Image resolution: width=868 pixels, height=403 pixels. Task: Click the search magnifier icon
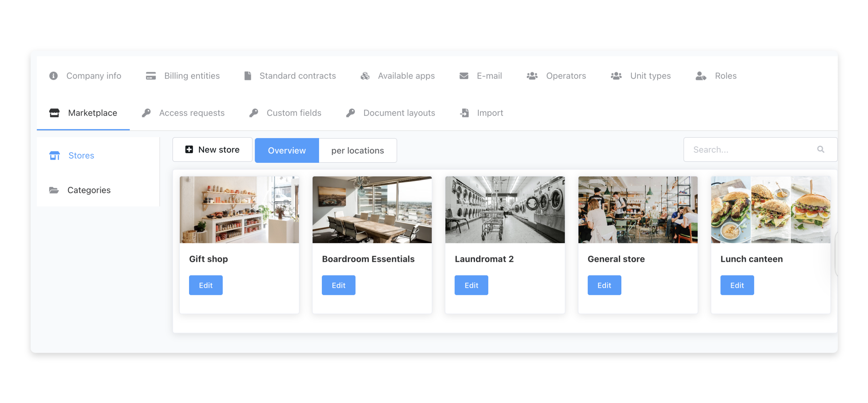820,149
